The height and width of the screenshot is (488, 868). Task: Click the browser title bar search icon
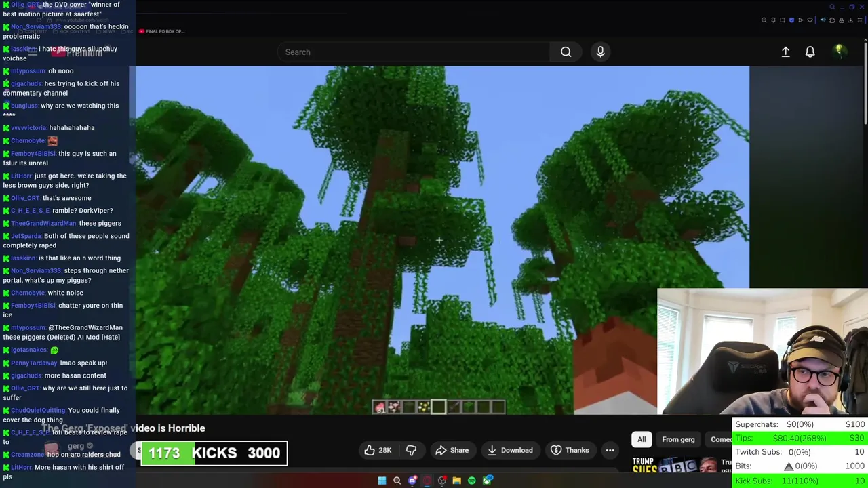(832, 7)
